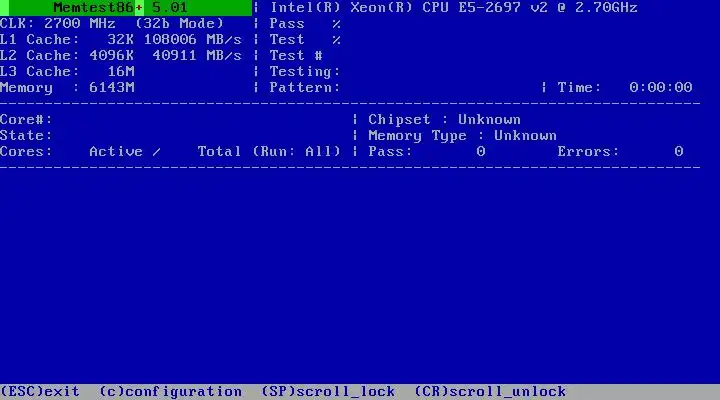Image resolution: width=720 pixels, height=400 pixels.
Task: Select the Memory Type : Unknown entry
Action: (x=462, y=135)
